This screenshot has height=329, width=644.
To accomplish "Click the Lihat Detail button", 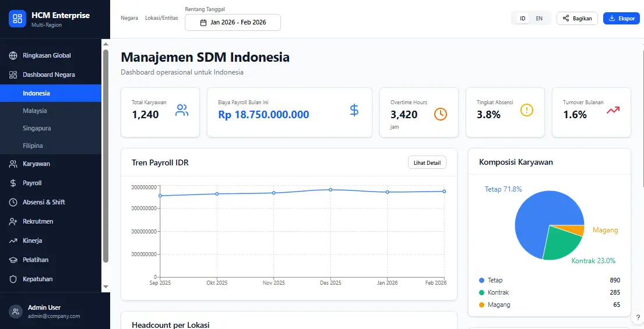I will pyautogui.click(x=427, y=162).
